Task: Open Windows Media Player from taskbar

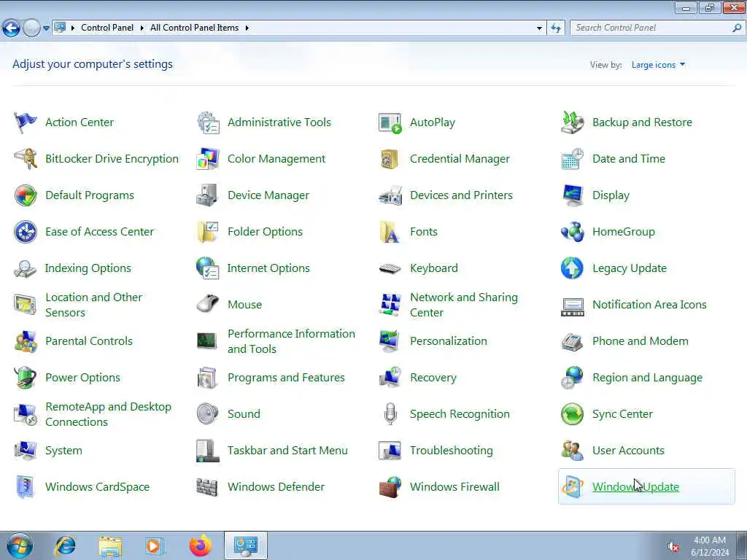Action: click(154, 545)
